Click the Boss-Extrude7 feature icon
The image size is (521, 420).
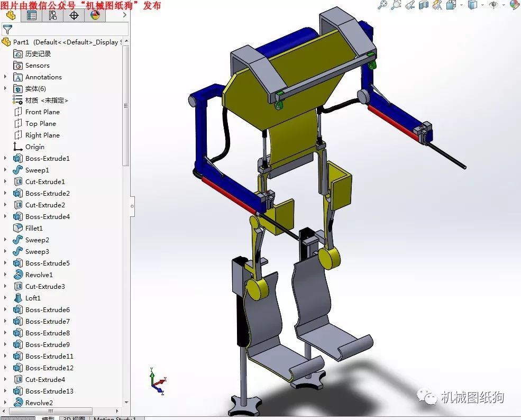[x=17, y=321]
